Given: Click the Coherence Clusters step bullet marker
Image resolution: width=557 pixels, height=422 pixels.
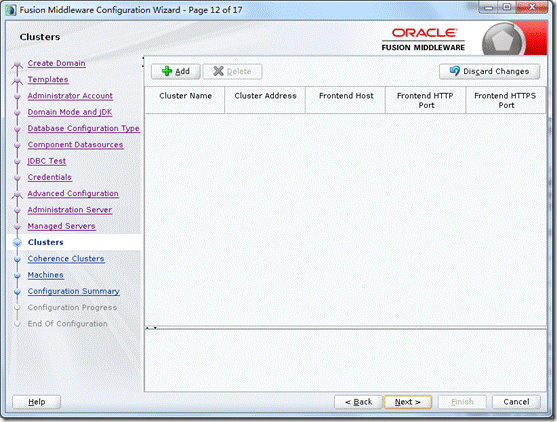Looking at the screenshot, I should [x=17, y=259].
